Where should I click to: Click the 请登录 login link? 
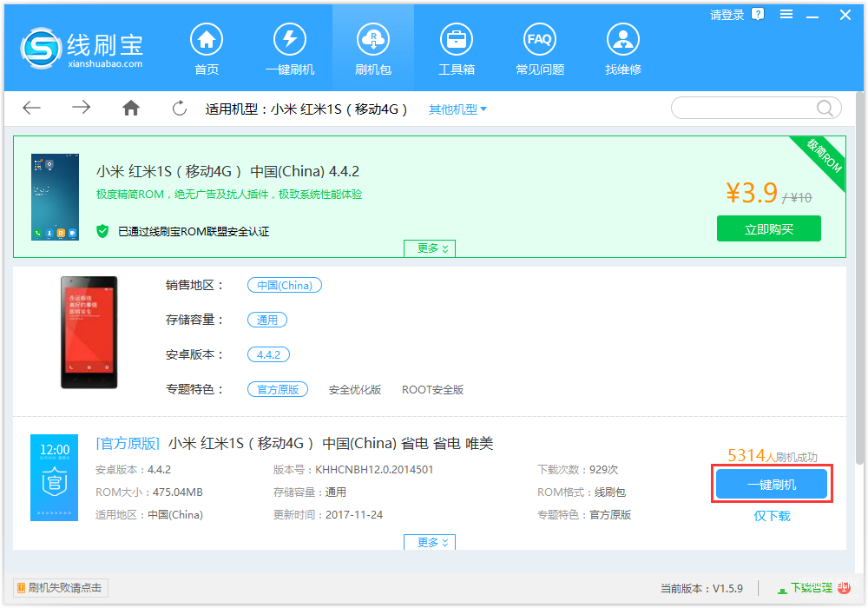727,15
